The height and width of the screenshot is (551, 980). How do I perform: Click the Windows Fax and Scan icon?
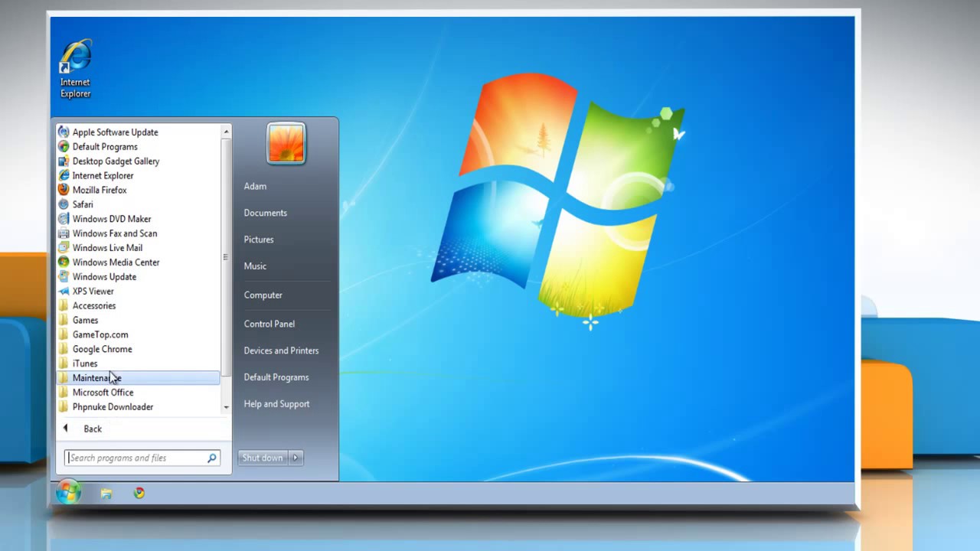tap(64, 234)
